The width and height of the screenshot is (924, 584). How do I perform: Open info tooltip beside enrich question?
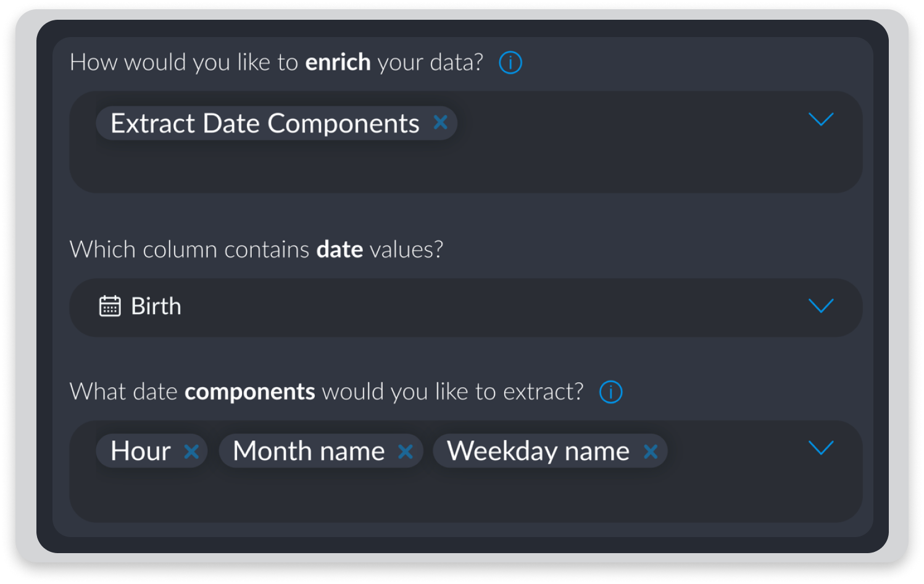pyautogui.click(x=510, y=62)
